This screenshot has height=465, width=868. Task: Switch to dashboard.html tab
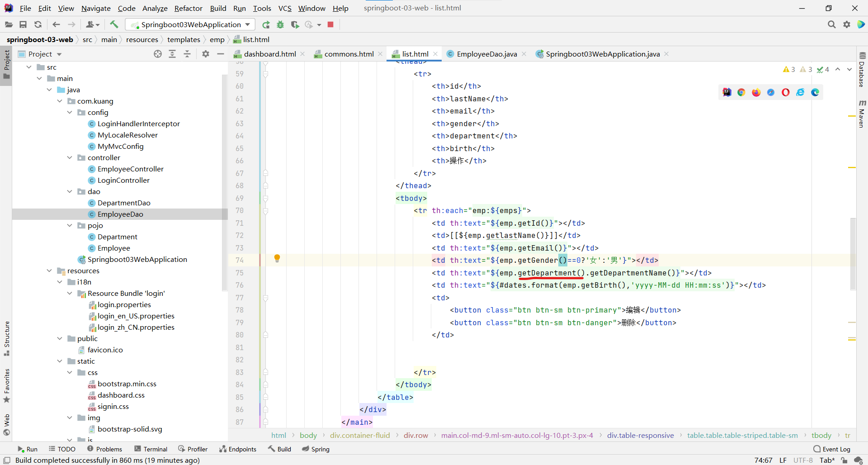pos(269,54)
